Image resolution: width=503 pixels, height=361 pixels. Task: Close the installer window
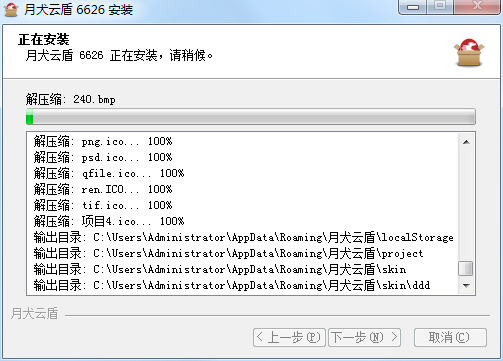477,7
